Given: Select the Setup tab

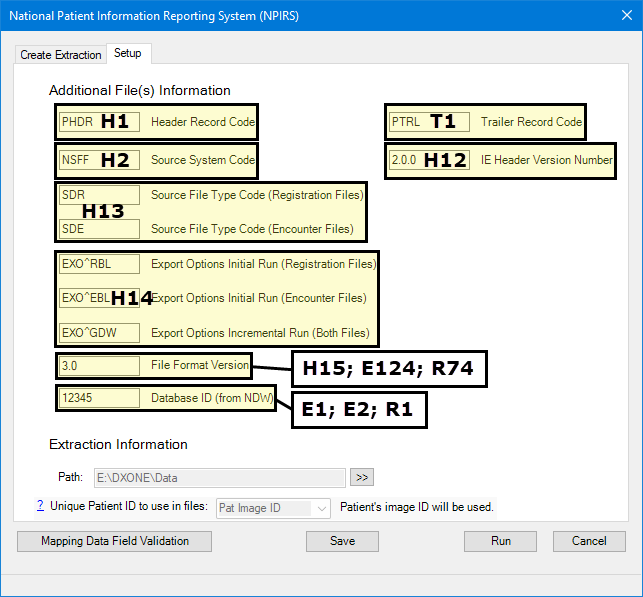Looking at the screenshot, I should click(128, 53).
